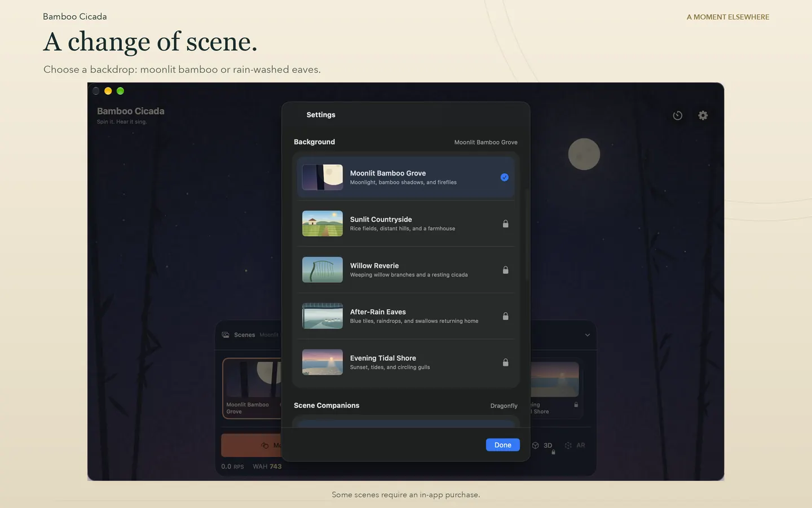This screenshot has height=508, width=812.
Task: Click the orange mode button
Action: click(x=251, y=445)
